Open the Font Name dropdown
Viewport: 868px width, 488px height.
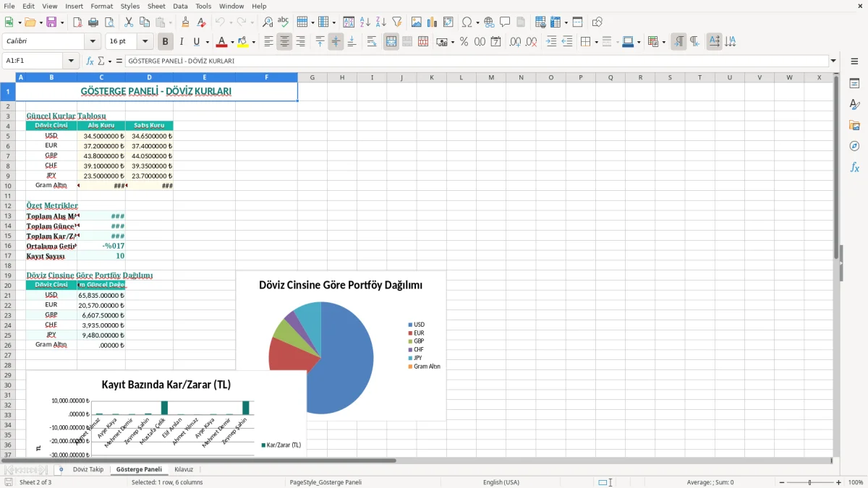click(x=93, y=42)
